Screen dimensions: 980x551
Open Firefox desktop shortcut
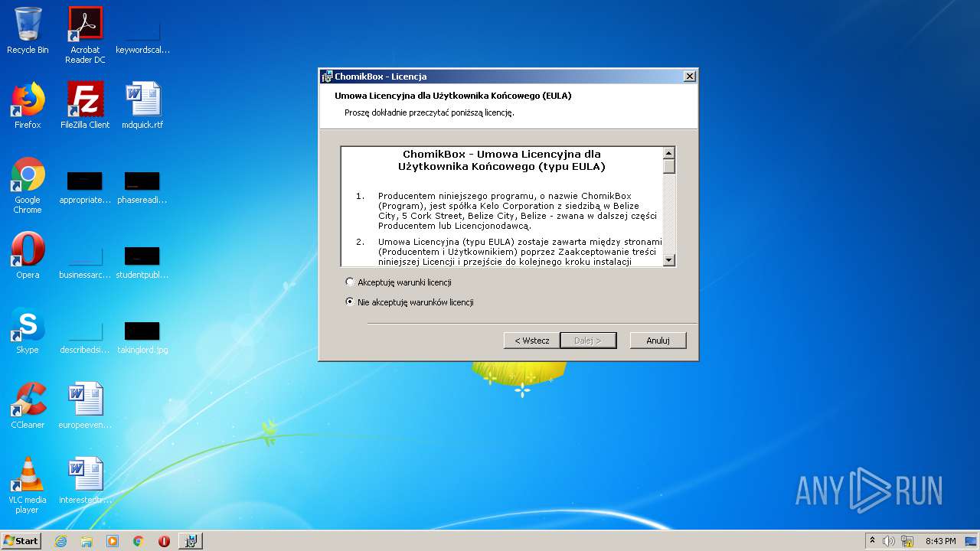28,106
